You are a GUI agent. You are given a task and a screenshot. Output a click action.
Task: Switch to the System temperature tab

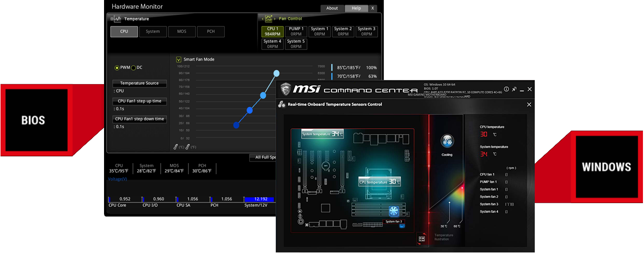tap(153, 32)
